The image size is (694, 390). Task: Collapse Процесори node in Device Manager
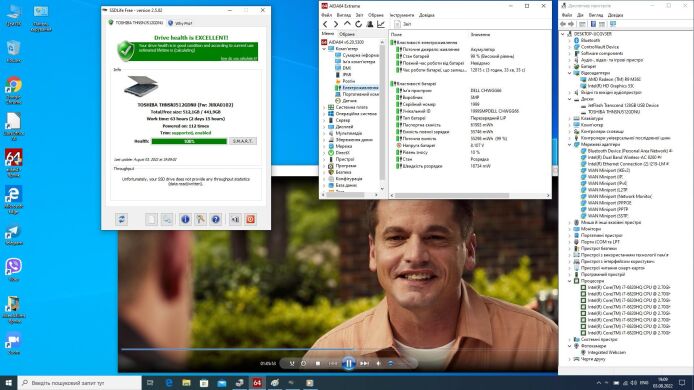click(x=570, y=281)
